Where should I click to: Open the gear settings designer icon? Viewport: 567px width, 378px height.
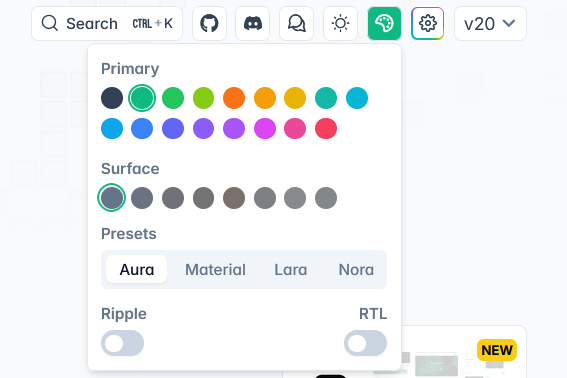click(x=427, y=24)
